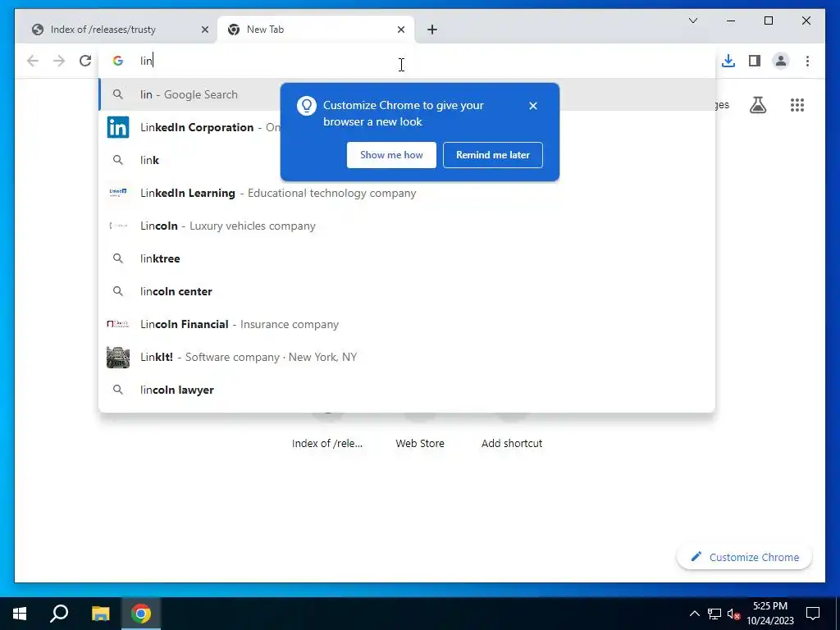The image size is (840, 630).
Task: Click the LinkedIn logo suggestion icon
Action: tap(118, 127)
